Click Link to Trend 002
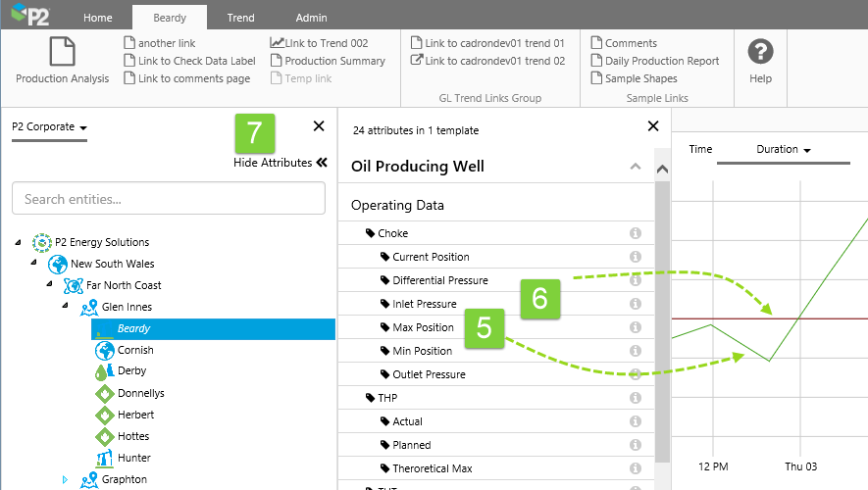868x490 pixels. click(326, 43)
